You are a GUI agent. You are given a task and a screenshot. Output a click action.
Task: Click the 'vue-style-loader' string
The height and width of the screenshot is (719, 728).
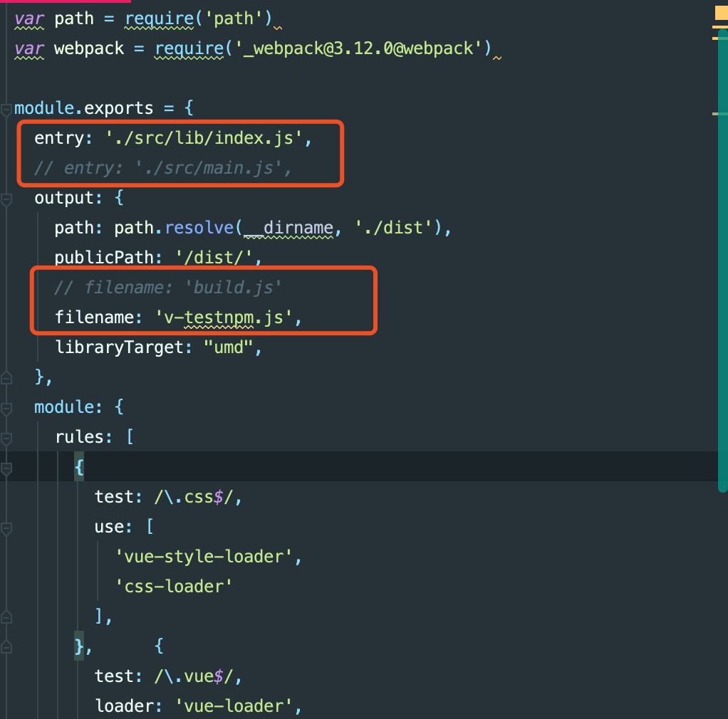[x=204, y=557]
